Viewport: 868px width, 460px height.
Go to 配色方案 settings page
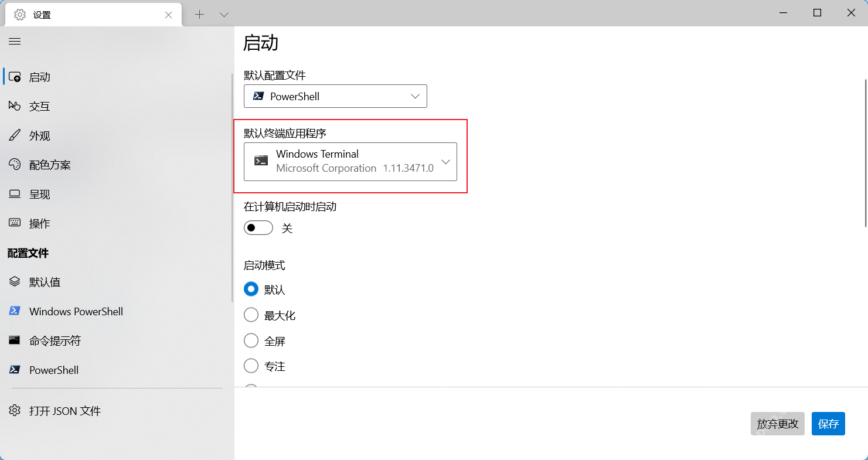tap(116, 165)
